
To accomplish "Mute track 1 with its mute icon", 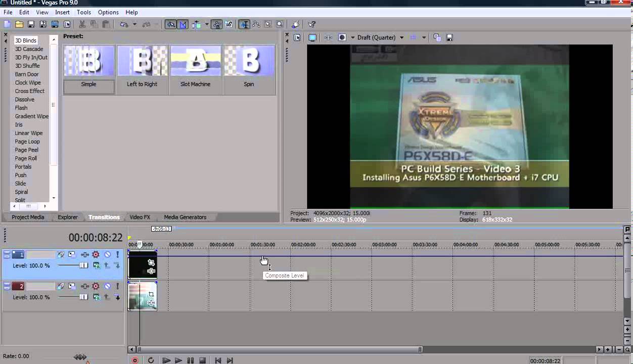I will coord(107,255).
